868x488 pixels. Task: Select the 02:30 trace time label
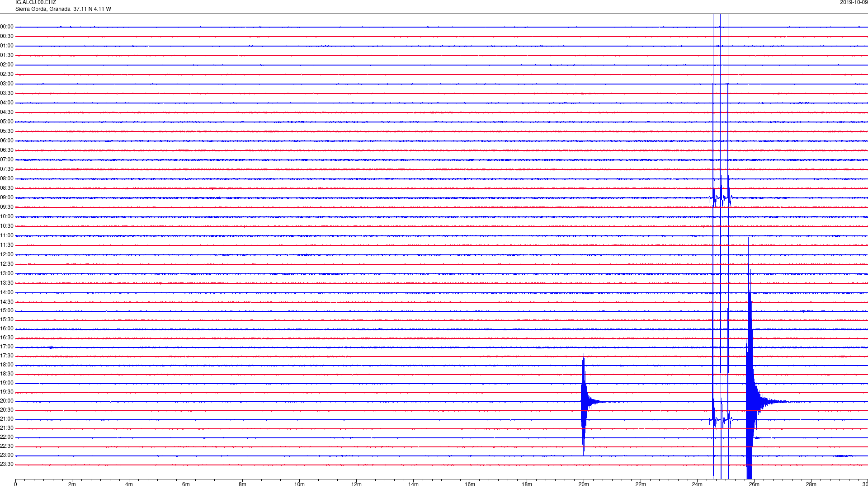7,74
